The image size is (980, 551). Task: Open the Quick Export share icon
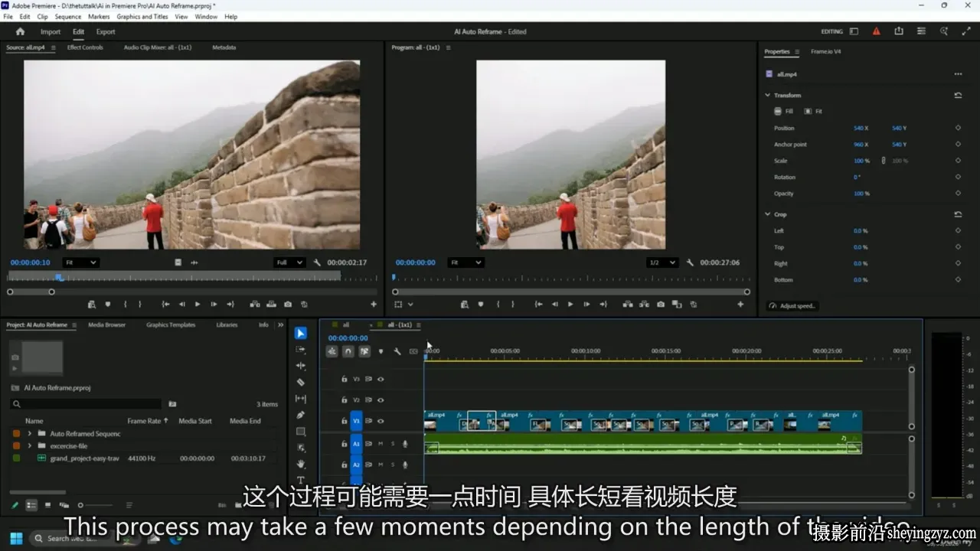click(x=899, y=31)
